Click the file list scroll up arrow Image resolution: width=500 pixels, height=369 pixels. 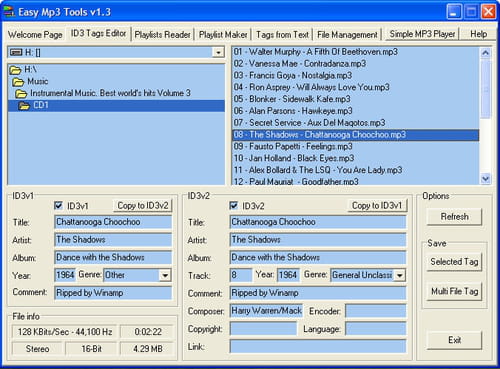[486, 53]
